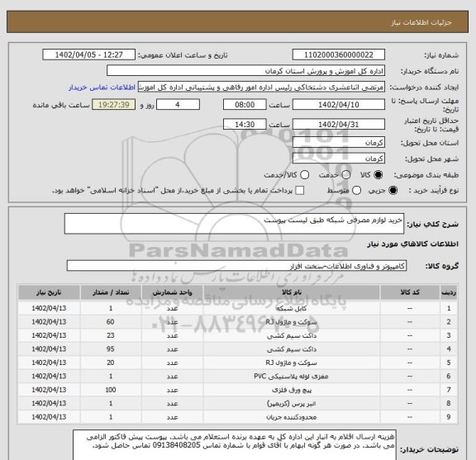Click the محدودکننده جریان item
The image size is (476, 460).
[x=292, y=417]
